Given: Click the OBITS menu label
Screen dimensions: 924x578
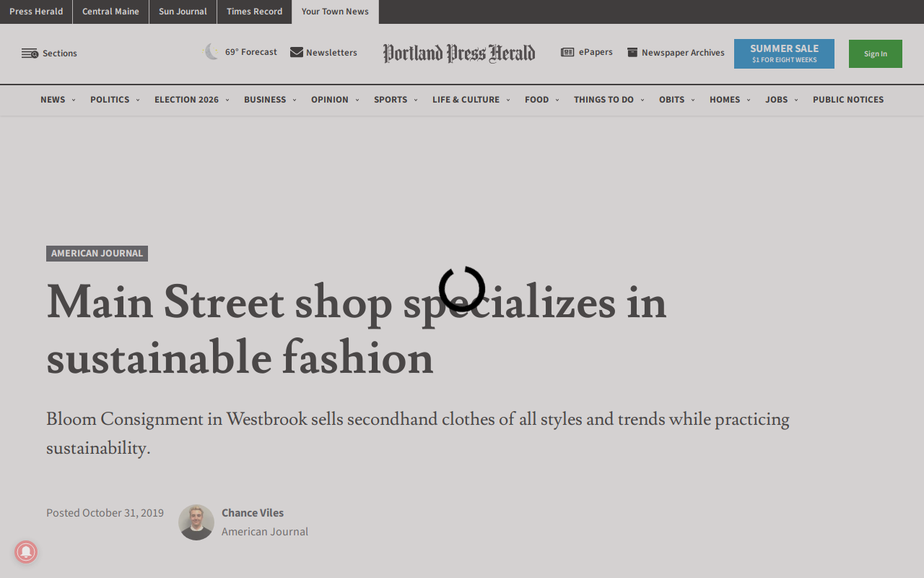Looking at the screenshot, I should click(671, 100).
